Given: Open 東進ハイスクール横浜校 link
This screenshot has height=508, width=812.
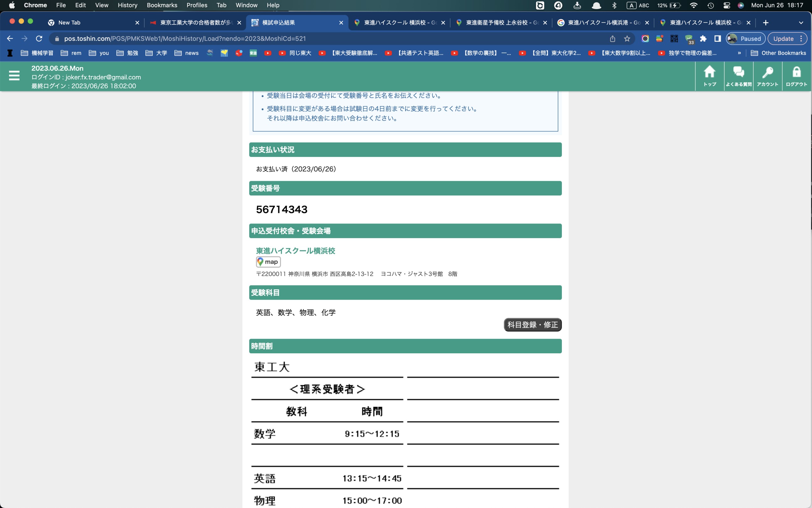Looking at the screenshot, I should pos(295,251).
